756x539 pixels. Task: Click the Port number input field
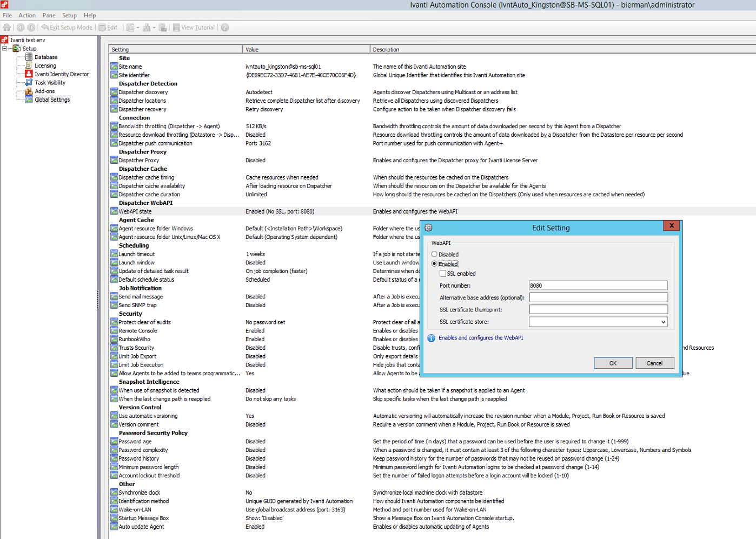(x=598, y=285)
